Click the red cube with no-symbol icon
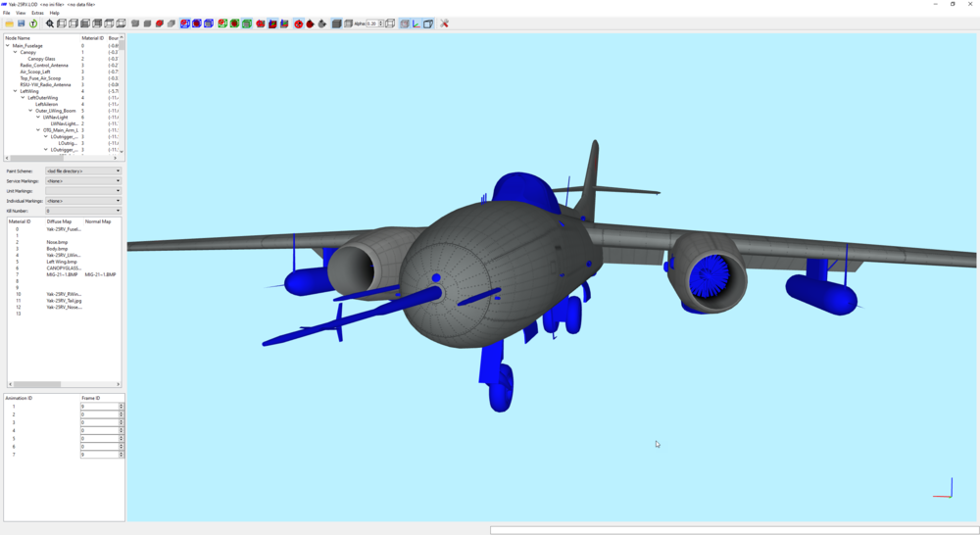Viewport: 980px width, 535px height. coord(261,24)
